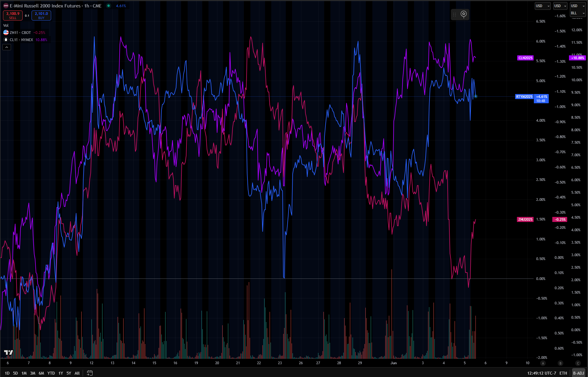Click the green market status dot
The height and width of the screenshot is (377, 588).
109,6
